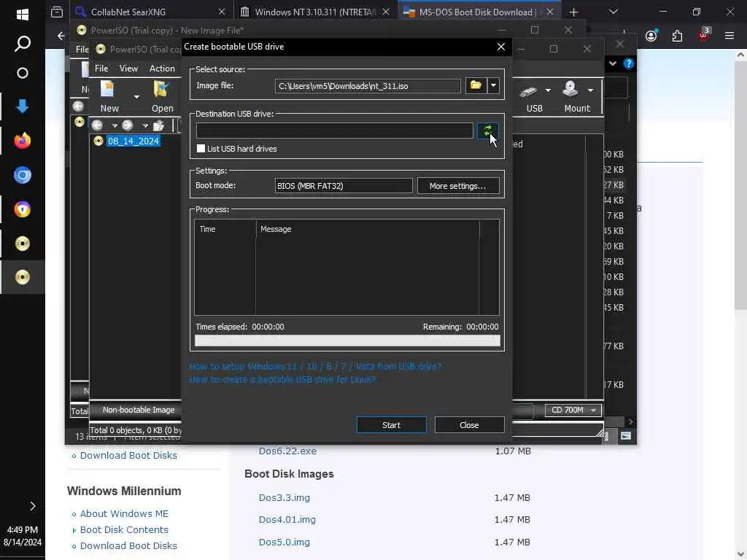The height and width of the screenshot is (560, 747).
Task: Switch to the Windows NT 3.10.311 tab
Action: point(315,12)
